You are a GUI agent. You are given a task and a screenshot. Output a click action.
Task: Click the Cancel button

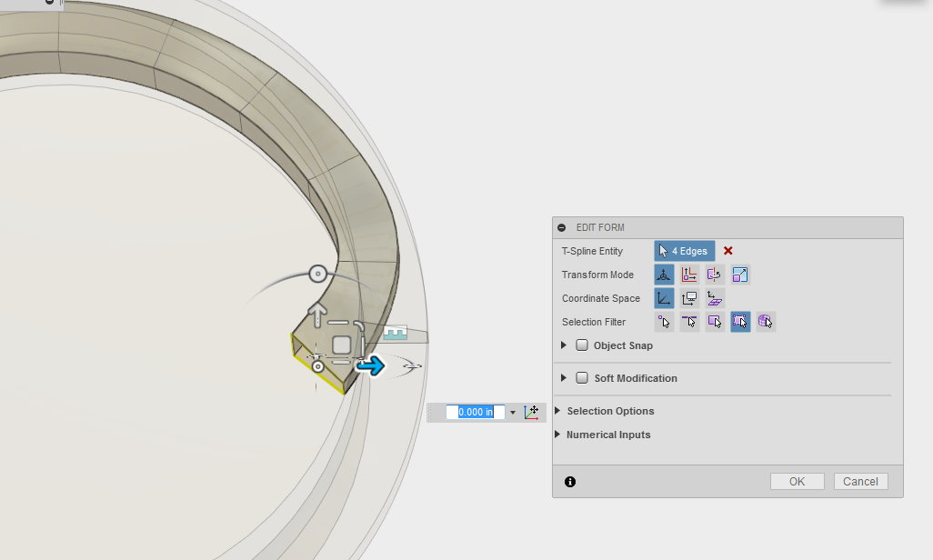[860, 482]
